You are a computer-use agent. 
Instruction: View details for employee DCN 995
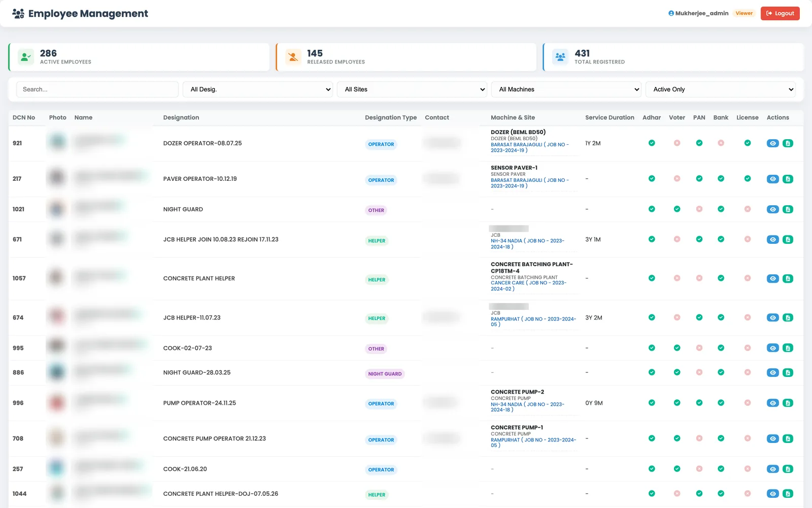(772, 348)
